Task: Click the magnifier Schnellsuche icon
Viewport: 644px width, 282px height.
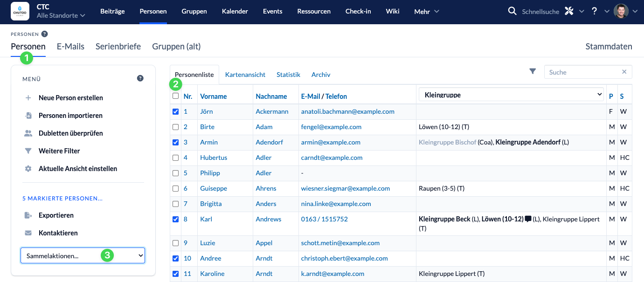Action: (x=512, y=11)
